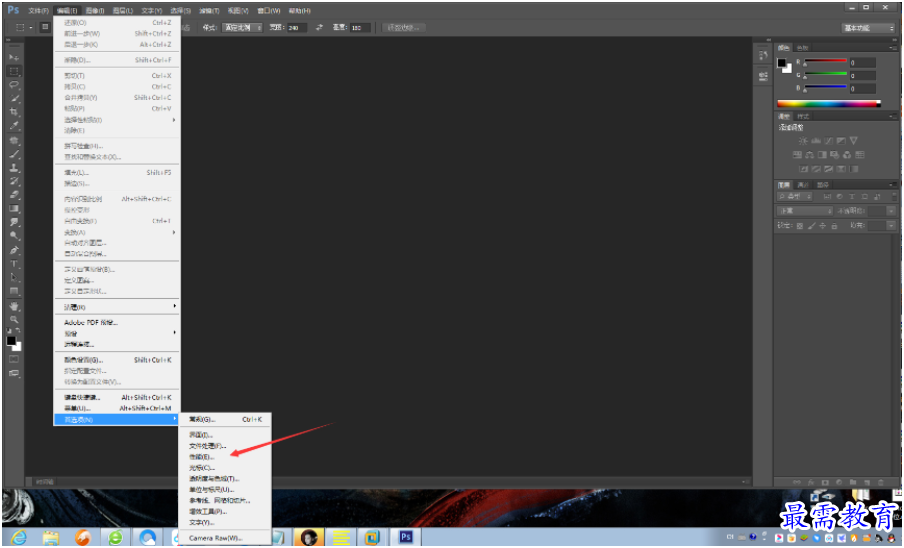
Task: Select the Lasso tool
Action: point(14,85)
